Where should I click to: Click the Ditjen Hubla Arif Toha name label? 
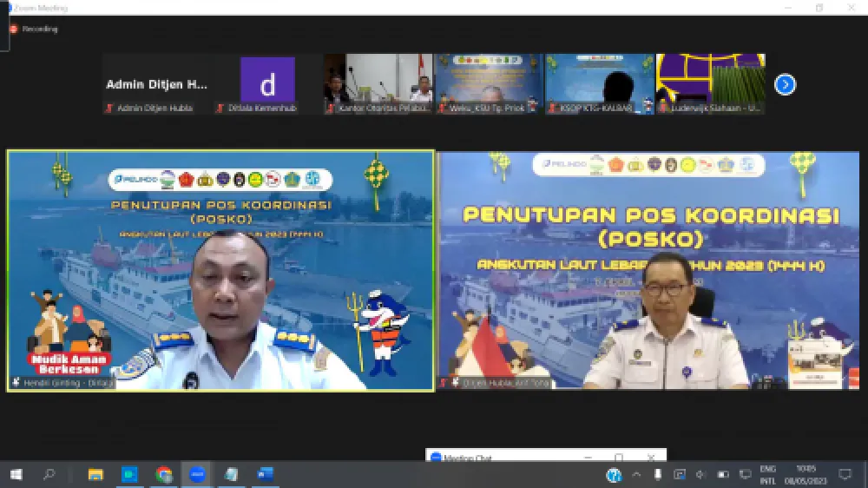tap(505, 383)
